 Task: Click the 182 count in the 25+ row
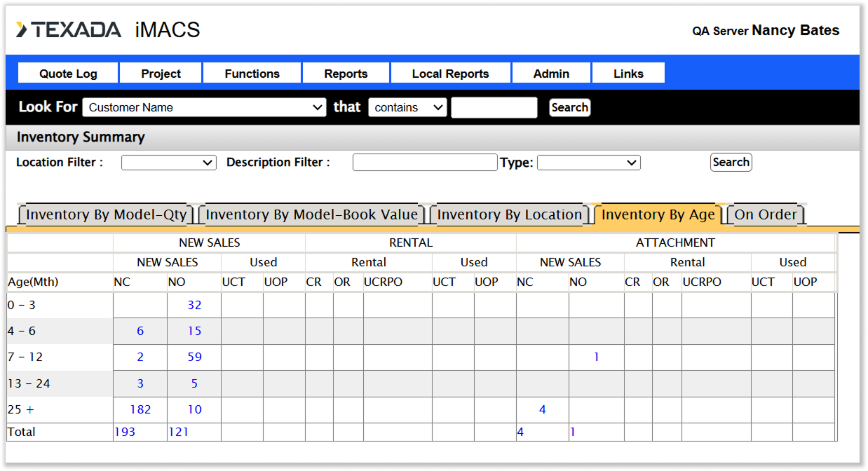140,409
